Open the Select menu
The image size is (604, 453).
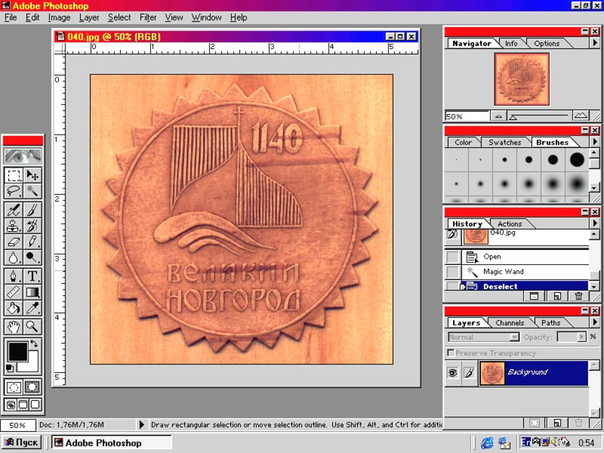[119, 17]
